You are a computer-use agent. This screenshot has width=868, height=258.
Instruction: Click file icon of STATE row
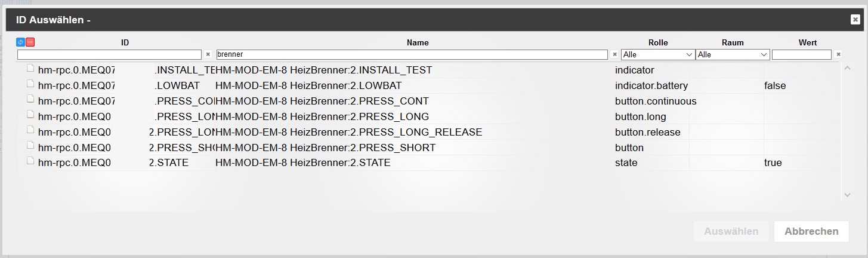(30, 162)
